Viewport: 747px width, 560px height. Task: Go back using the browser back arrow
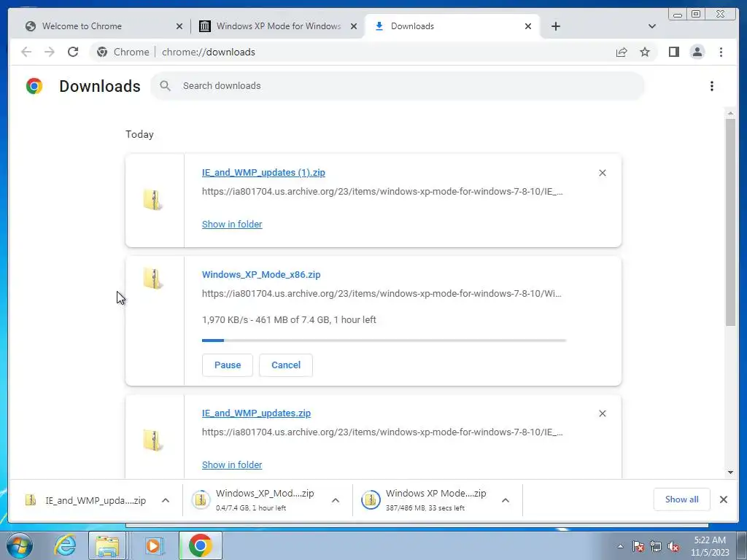tap(26, 52)
